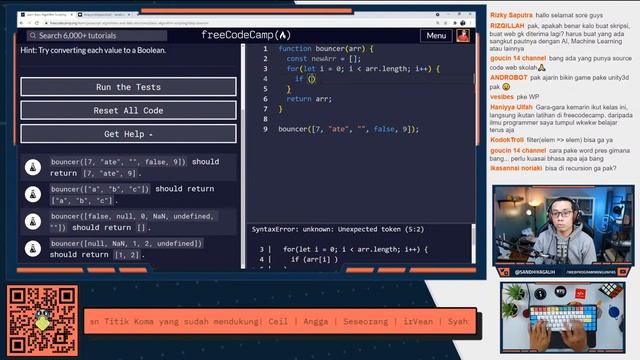Open the freeCodeCamp profile avatar
Screen dimensions: 640x360
coord(463,36)
